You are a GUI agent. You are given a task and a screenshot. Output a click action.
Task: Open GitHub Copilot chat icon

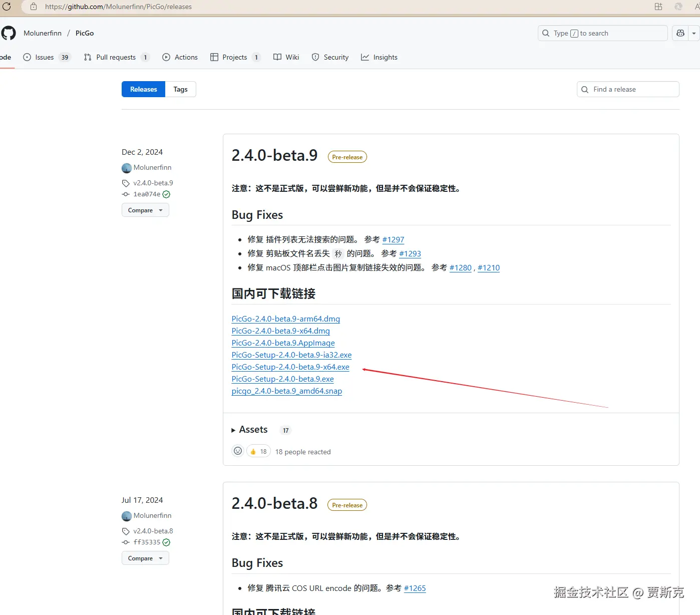tap(680, 33)
